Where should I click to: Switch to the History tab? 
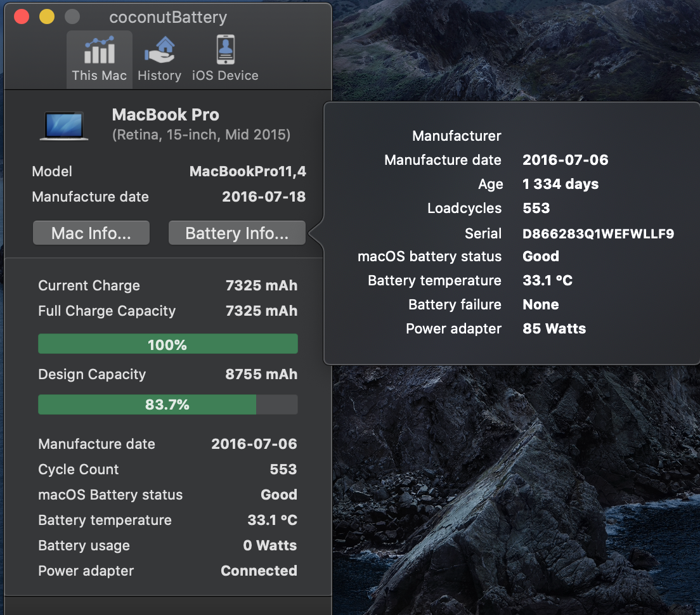[x=159, y=60]
